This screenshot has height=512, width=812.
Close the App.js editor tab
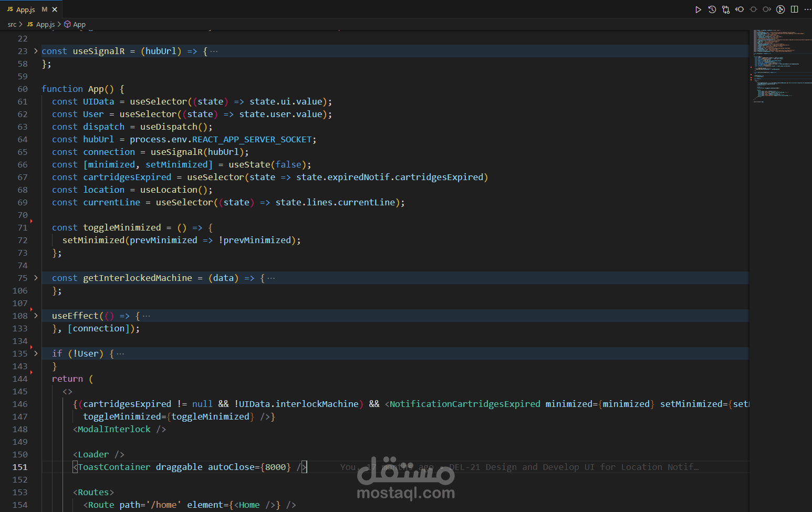[55, 9]
